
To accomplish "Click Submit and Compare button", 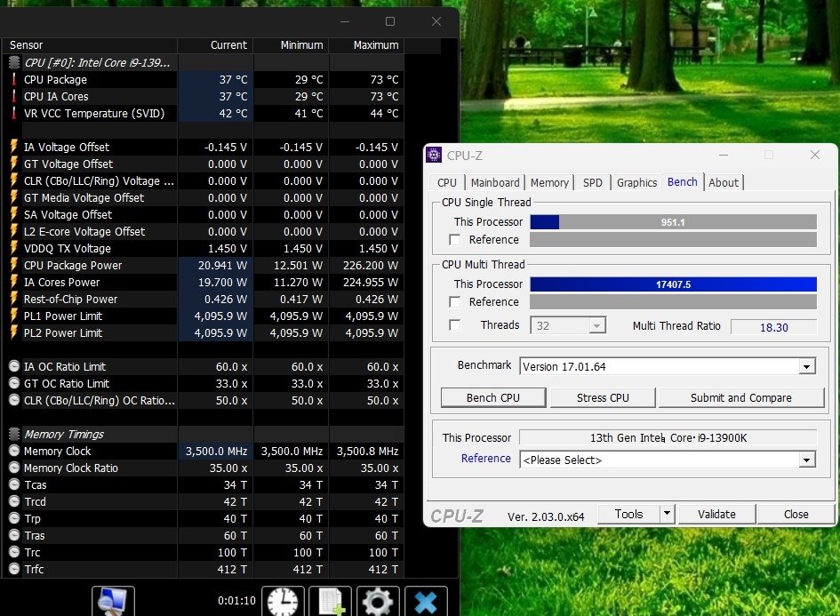I will (x=741, y=398).
